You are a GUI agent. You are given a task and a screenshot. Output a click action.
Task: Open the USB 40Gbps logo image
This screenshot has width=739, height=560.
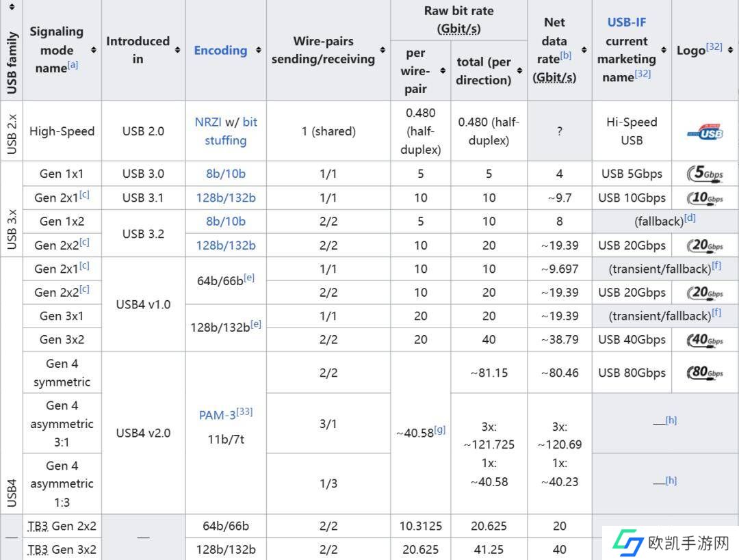705,340
